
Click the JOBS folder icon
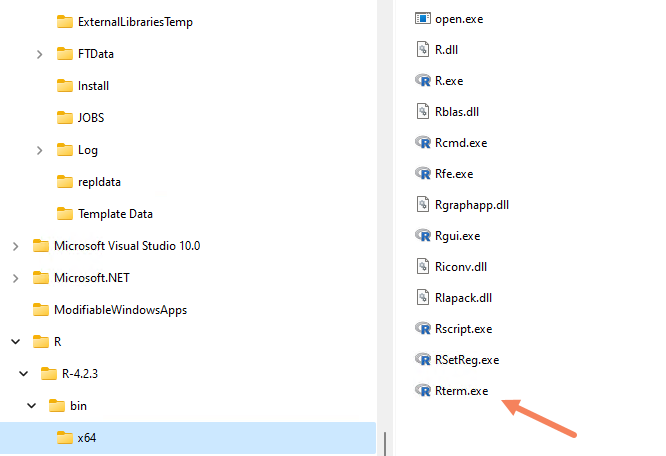65,118
